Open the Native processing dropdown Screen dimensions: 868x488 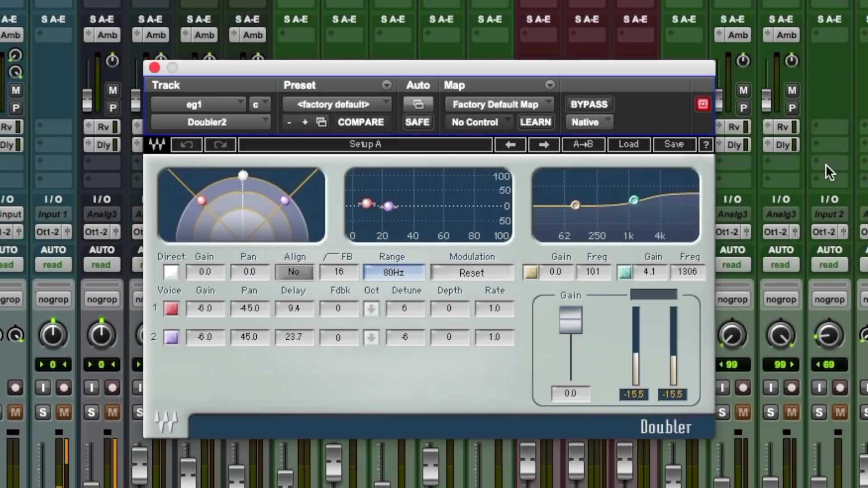[x=589, y=122]
